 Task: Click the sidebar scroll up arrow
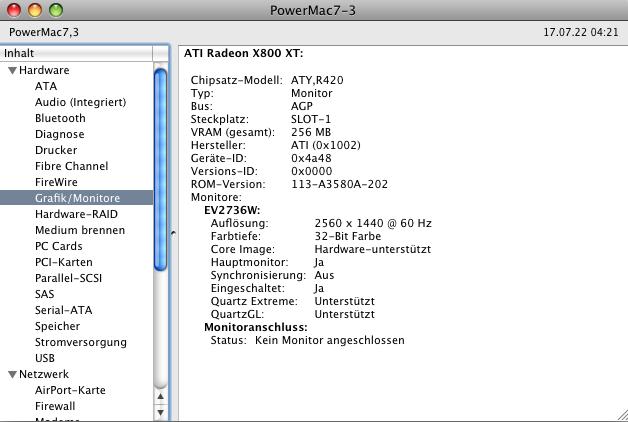point(161,396)
